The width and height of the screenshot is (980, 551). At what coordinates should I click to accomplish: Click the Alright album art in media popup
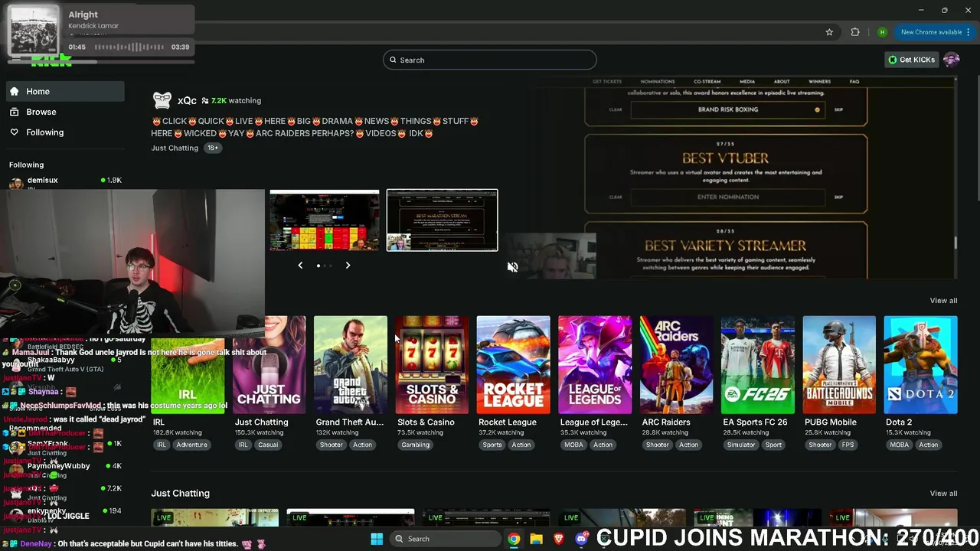click(34, 31)
